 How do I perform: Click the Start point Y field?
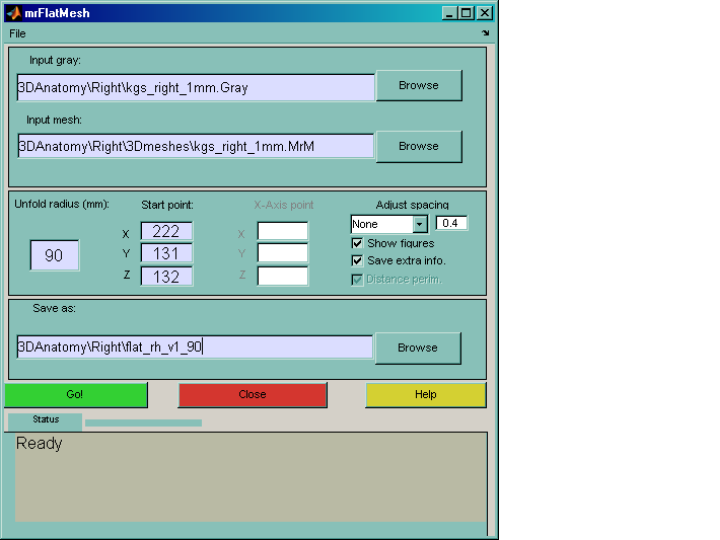(166, 254)
